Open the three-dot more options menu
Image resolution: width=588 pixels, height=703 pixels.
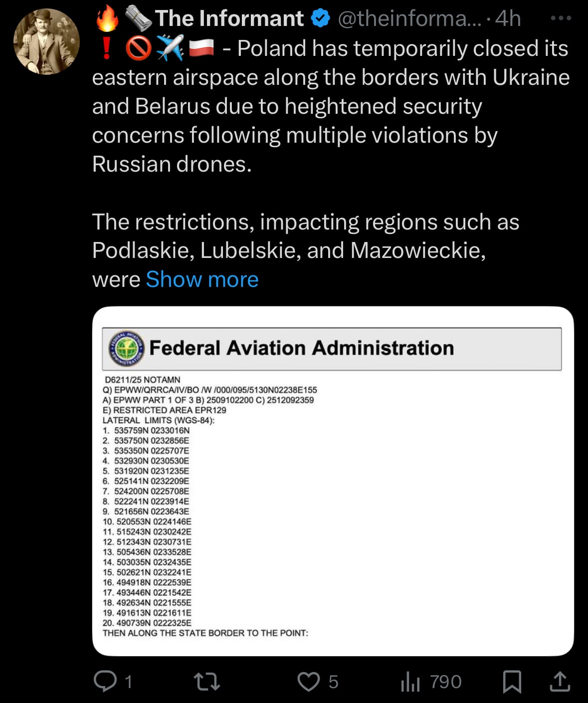pos(561,18)
